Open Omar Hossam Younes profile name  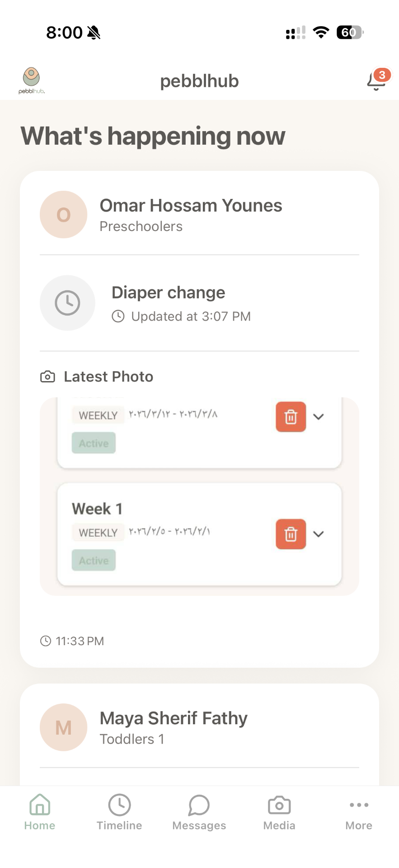(x=191, y=206)
